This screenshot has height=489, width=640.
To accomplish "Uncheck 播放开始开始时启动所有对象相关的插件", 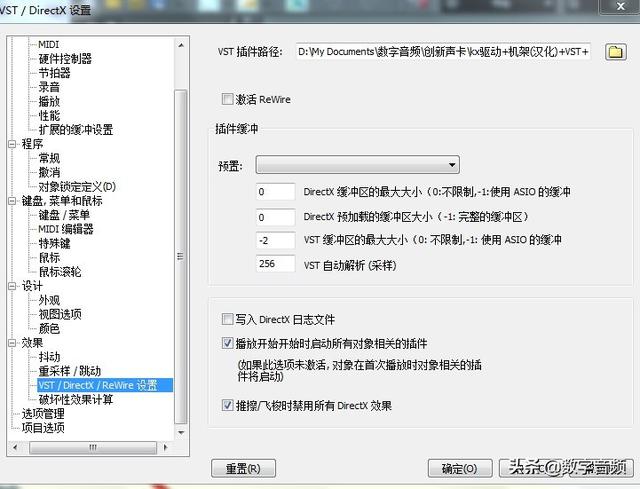I will tap(227, 343).
